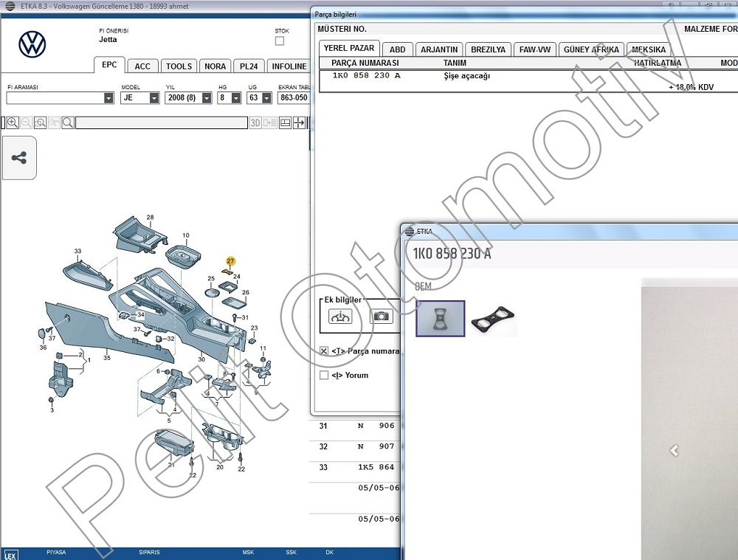This screenshot has height=560, width=738.
Task: Expand the FI ARAMASI dropdown
Action: (109, 98)
